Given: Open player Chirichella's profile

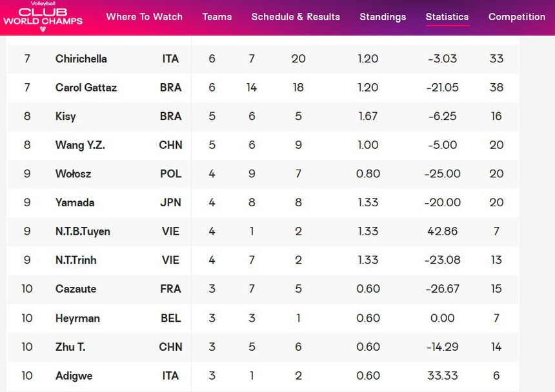Looking at the screenshot, I should coord(81,59).
